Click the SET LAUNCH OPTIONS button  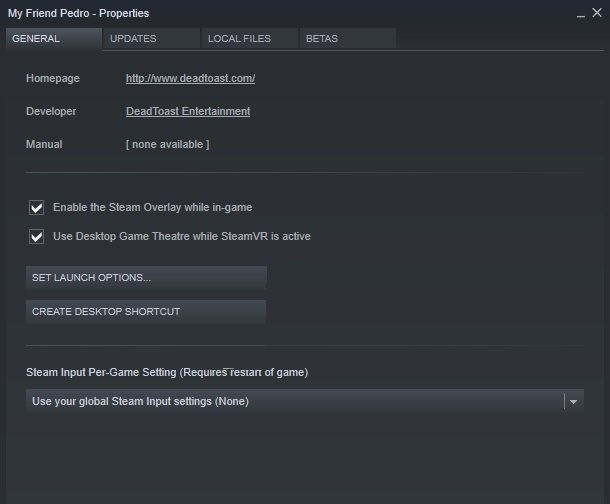(x=146, y=277)
